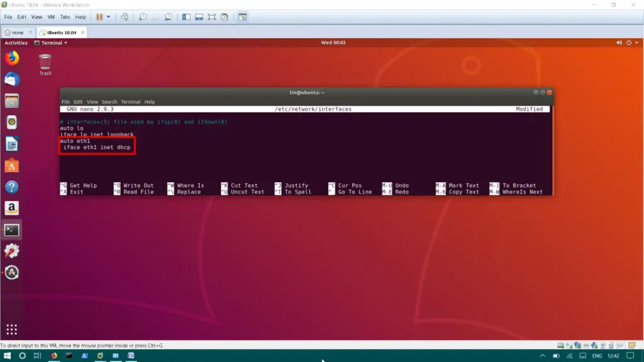The width and height of the screenshot is (644, 362).
Task: Open the pause button dropdown arrow
Action: coord(108,17)
